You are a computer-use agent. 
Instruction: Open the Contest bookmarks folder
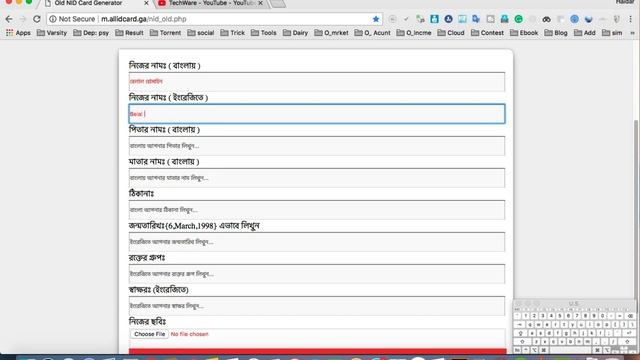pyautogui.click(x=487, y=33)
